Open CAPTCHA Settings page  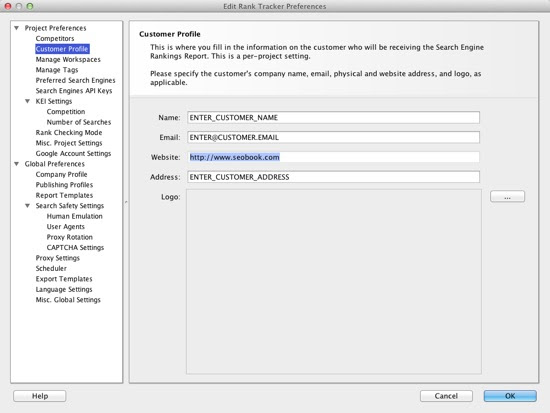[75, 247]
